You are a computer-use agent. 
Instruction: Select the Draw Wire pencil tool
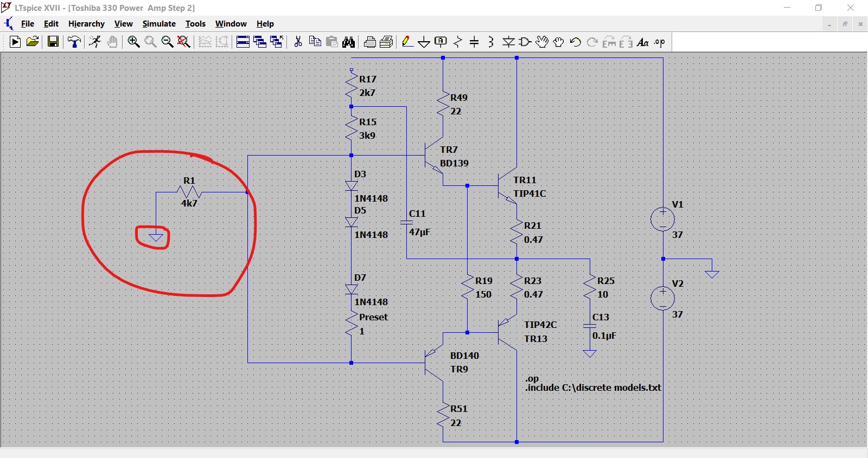407,42
